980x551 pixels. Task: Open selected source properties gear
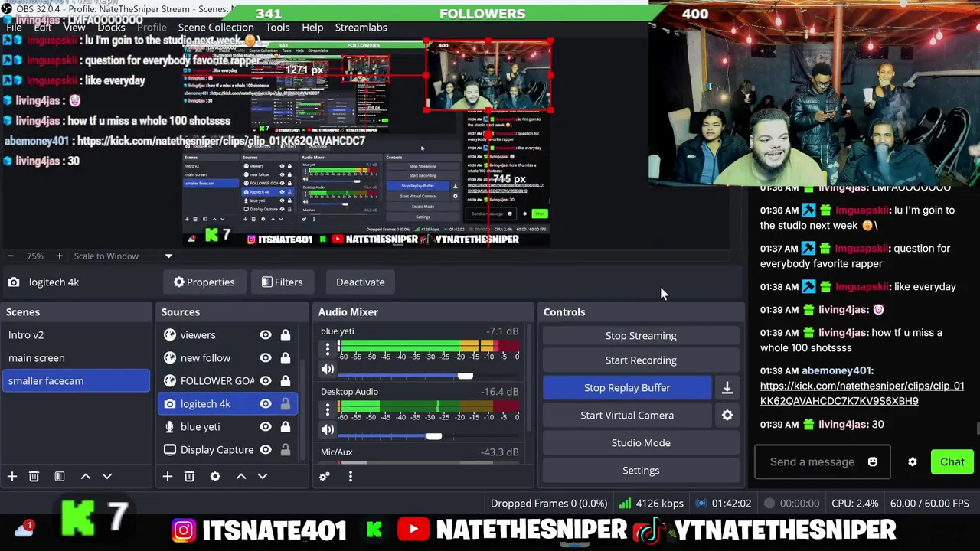[215, 476]
